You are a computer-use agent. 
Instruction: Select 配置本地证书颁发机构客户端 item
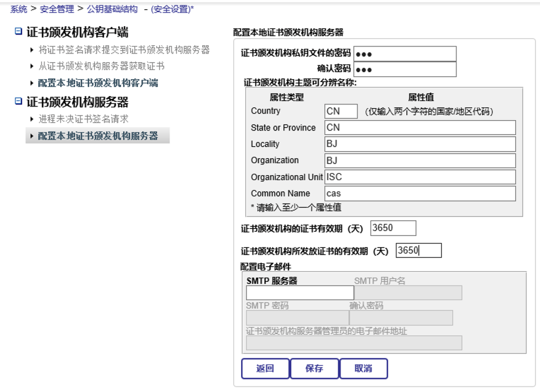pyautogui.click(x=98, y=83)
